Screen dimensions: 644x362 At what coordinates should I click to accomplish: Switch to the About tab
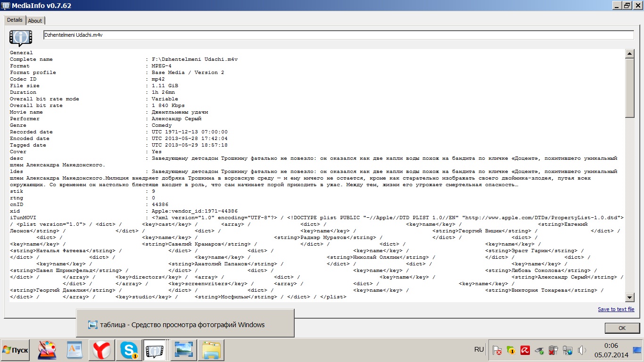click(35, 21)
